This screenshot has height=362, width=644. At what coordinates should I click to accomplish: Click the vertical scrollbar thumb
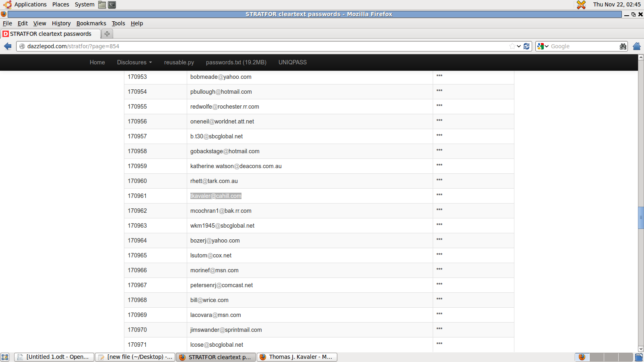tap(641, 217)
